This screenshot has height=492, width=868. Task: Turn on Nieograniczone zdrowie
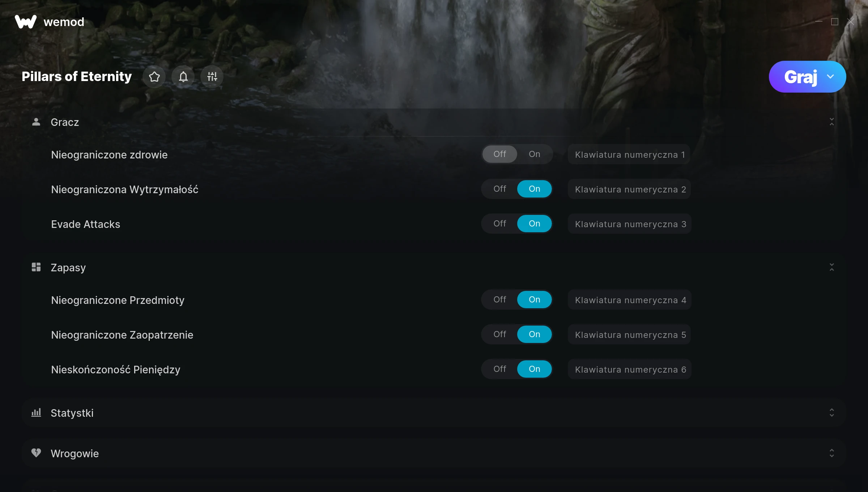tap(535, 154)
